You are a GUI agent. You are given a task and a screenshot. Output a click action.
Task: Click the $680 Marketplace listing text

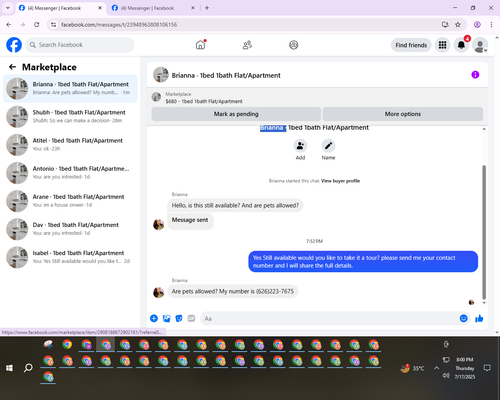coord(204,101)
